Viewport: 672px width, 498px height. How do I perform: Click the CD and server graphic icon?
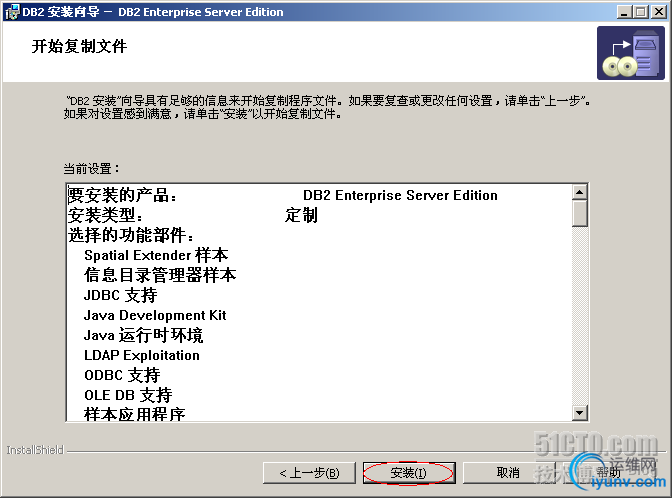pos(631,53)
